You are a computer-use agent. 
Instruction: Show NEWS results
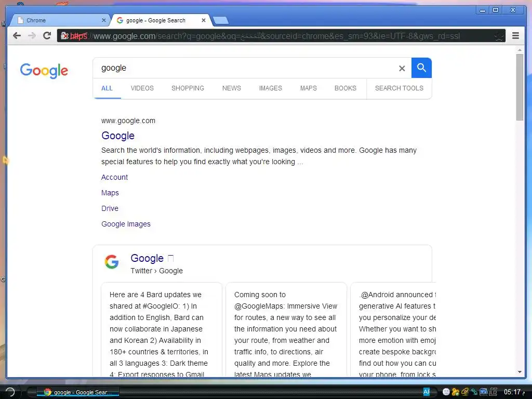[232, 88]
